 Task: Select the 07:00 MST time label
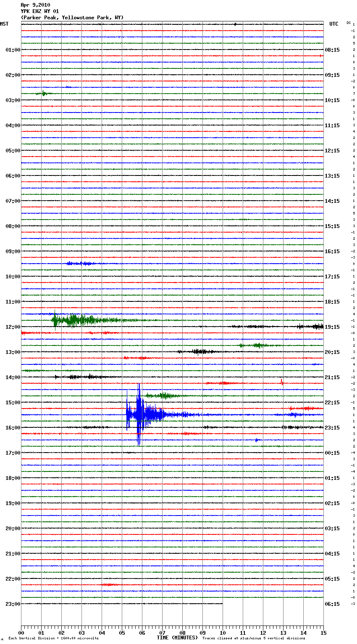click(13, 201)
